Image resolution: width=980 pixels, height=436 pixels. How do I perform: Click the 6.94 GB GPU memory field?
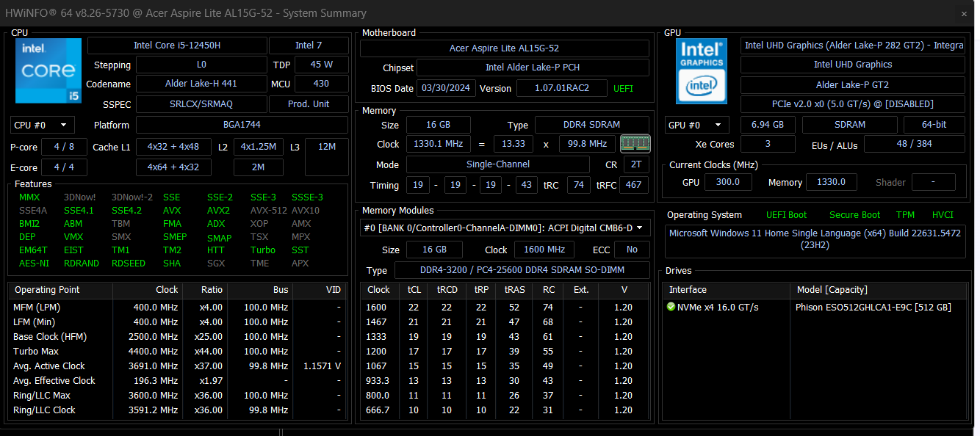(768, 125)
